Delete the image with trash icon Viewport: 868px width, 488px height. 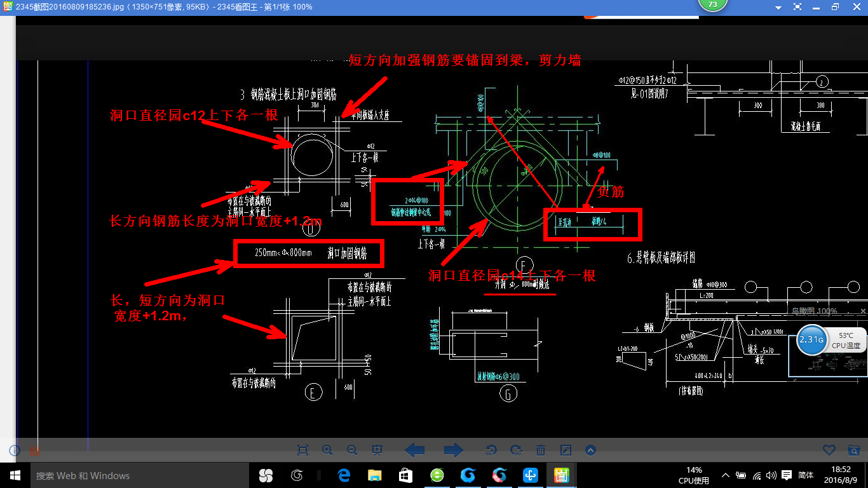click(541, 451)
